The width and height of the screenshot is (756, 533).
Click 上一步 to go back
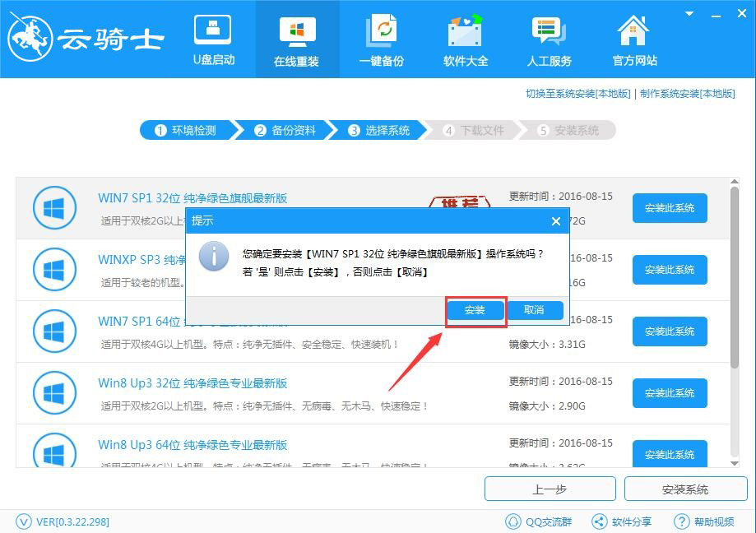coord(550,489)
